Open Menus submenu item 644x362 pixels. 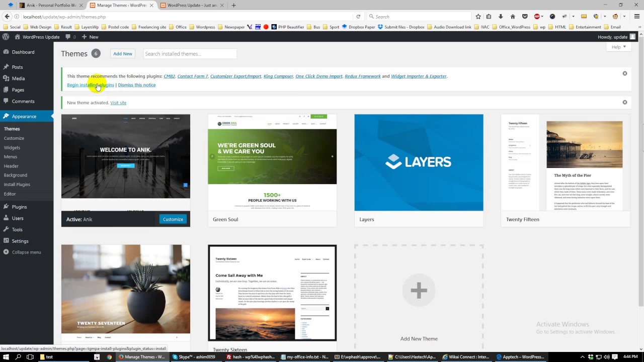pyautogui.click(x=11, y=157)
